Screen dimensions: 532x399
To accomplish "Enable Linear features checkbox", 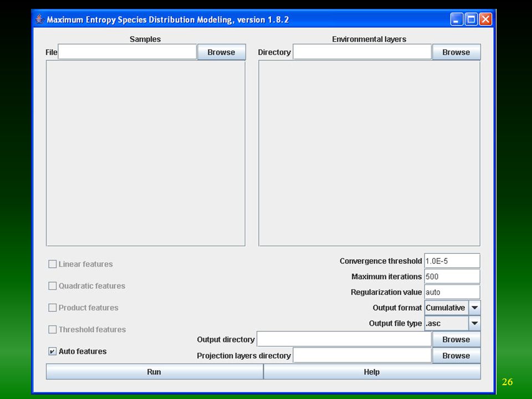I will (x=52, y=264).
